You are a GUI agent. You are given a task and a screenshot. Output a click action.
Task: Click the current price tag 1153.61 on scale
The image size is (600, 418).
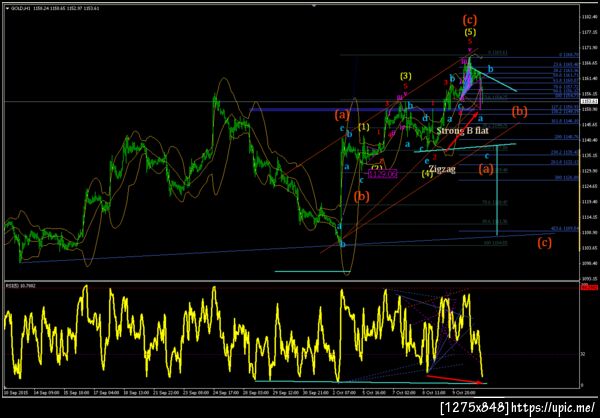[587, 101]
